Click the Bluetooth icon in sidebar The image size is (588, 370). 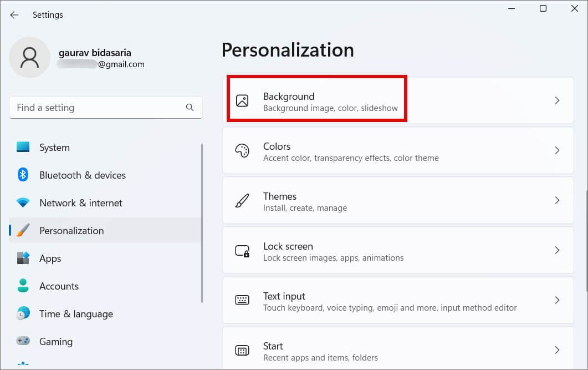click(23, 175)
